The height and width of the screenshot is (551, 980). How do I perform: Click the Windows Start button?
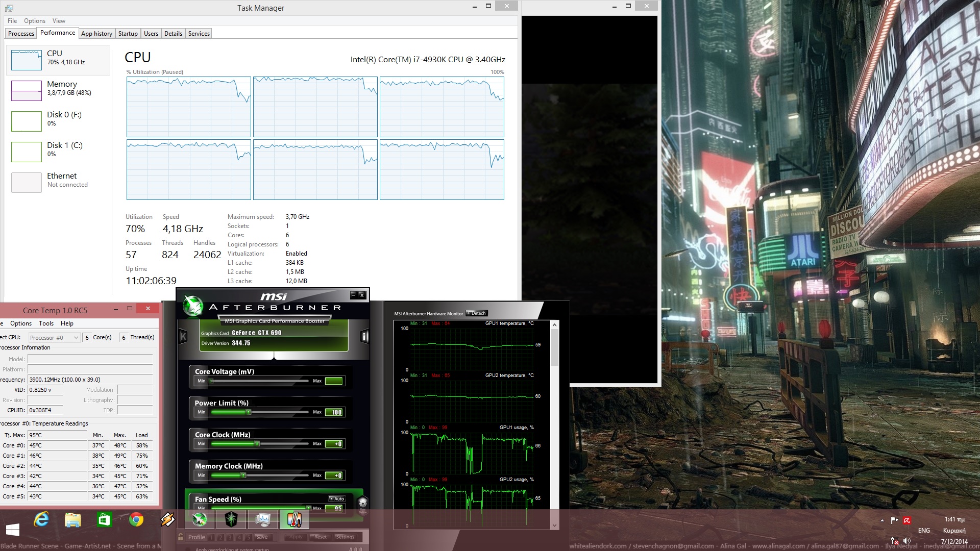tap(12, 529)
